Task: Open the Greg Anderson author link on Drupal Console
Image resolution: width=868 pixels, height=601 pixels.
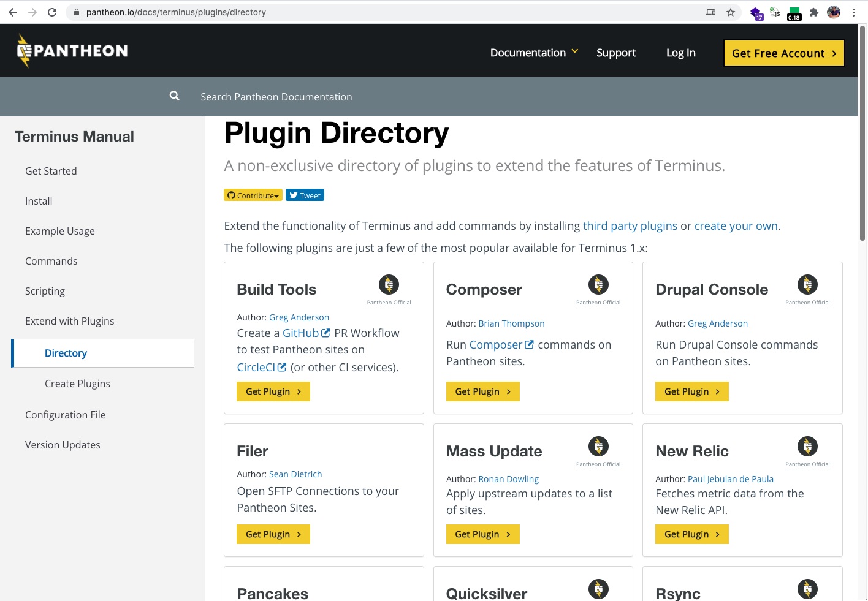Action: coord(718,323)
